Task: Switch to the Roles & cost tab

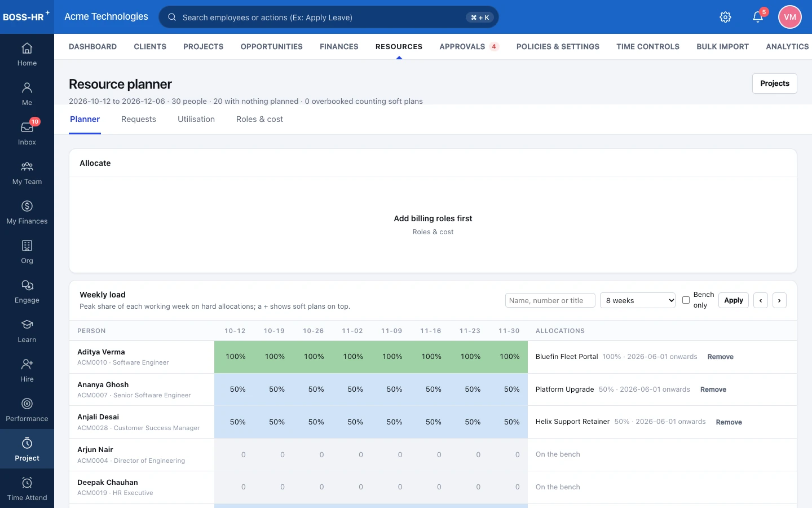Action: (x=259, y=119)
